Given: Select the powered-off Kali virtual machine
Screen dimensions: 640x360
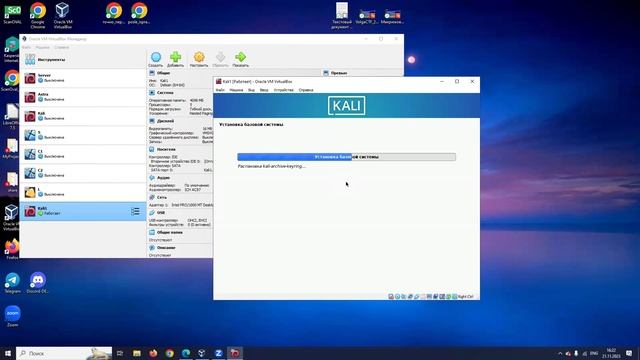Looking at the screenshot, I should point(83,116).
